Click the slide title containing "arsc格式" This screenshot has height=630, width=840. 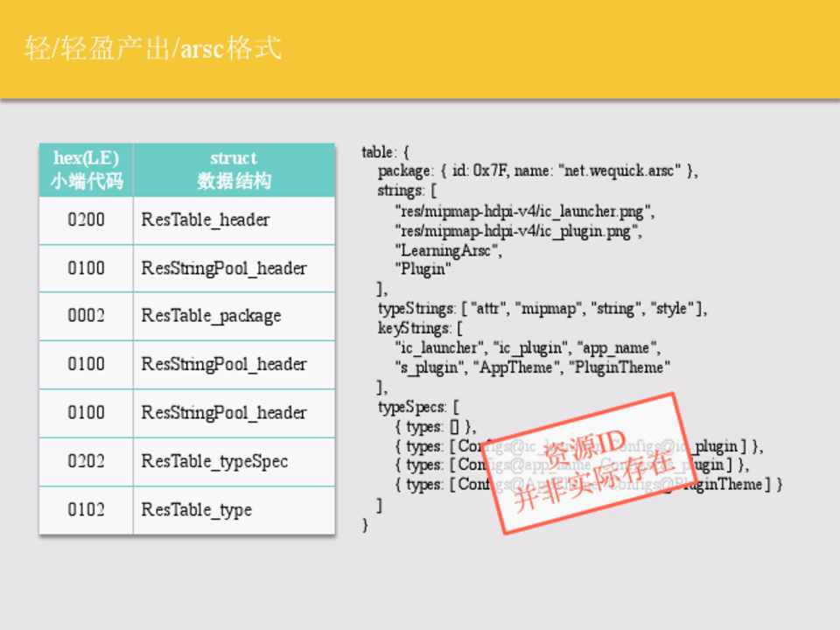pos(154,47)
